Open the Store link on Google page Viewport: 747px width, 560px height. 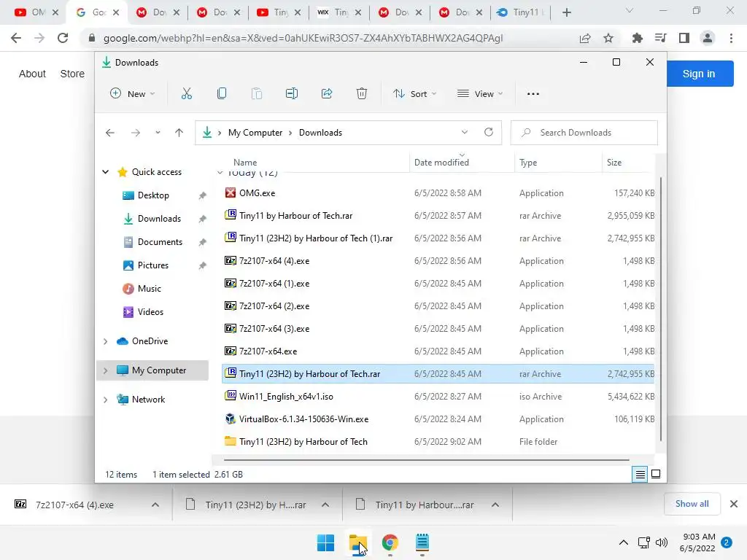[x=72, y=74]
